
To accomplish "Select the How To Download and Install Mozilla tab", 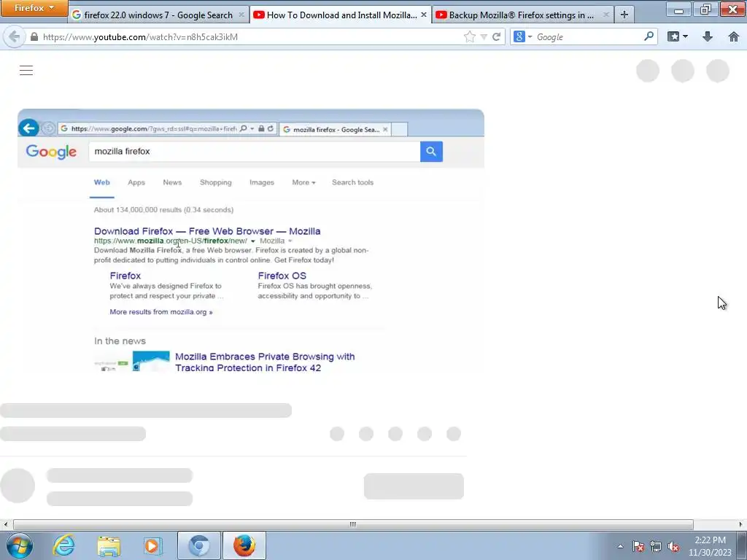I will click(x=340, y=15).
